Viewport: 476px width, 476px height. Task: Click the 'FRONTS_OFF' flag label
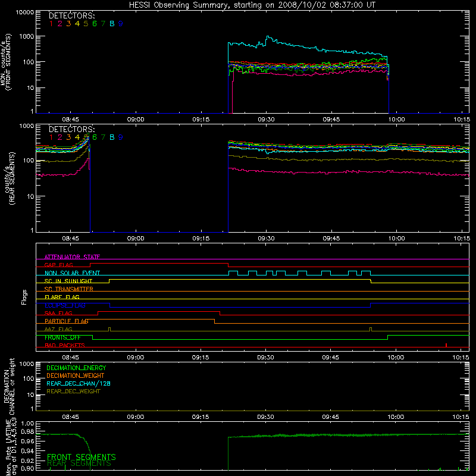(x=62, y=337)
